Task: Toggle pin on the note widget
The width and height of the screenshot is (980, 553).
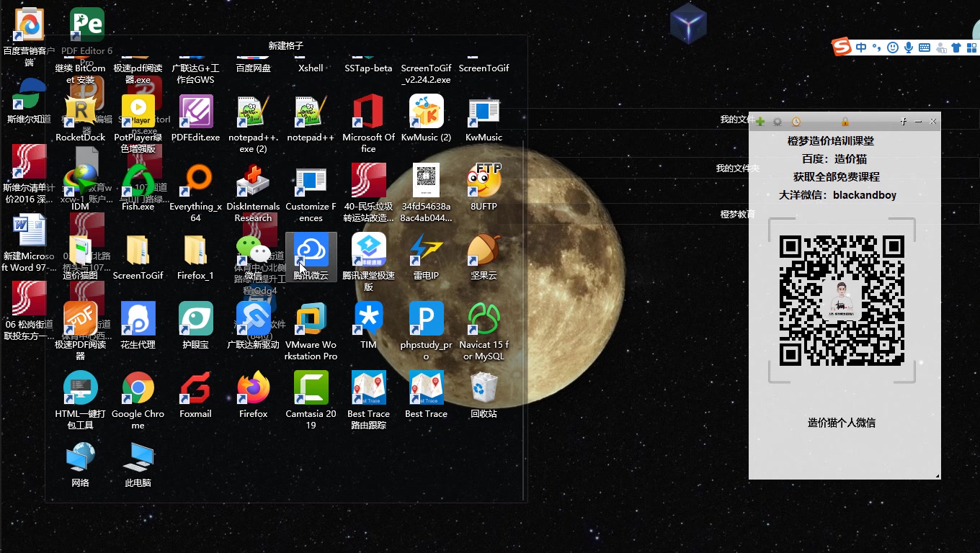Action: (904, 122)
